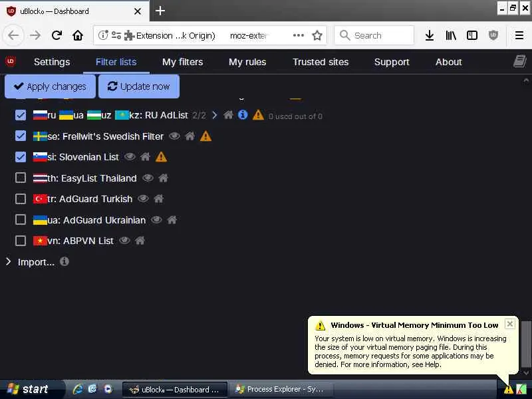View AdGuard Ukrainian content eye icon

click(x=156, y=220)
